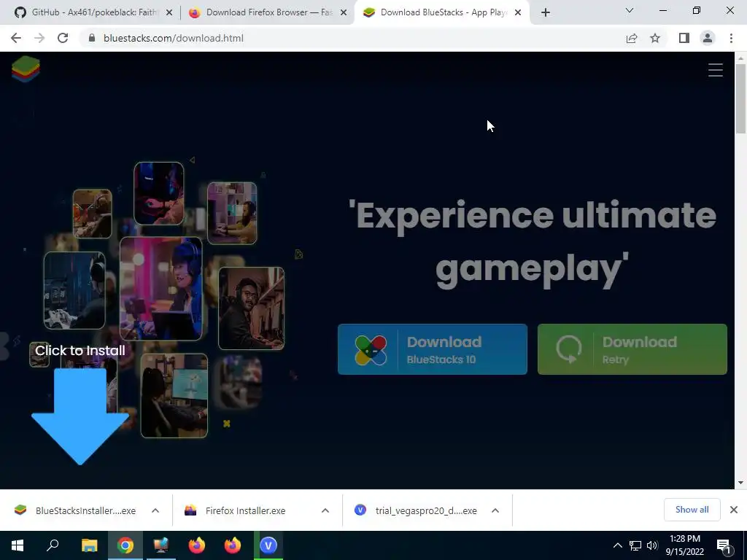Open the volume control tray icon
Viewport: 747px width, 560px height.
[652, 545]
